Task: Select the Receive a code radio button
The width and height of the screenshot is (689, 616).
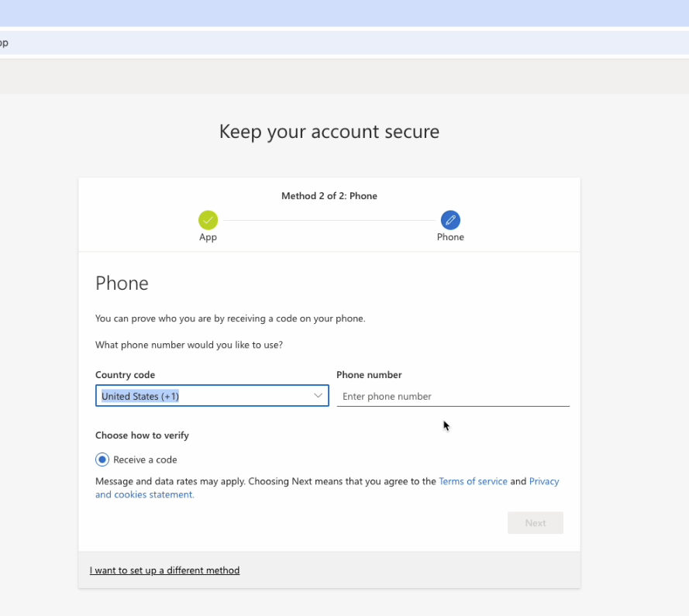Action: (102, 459)
